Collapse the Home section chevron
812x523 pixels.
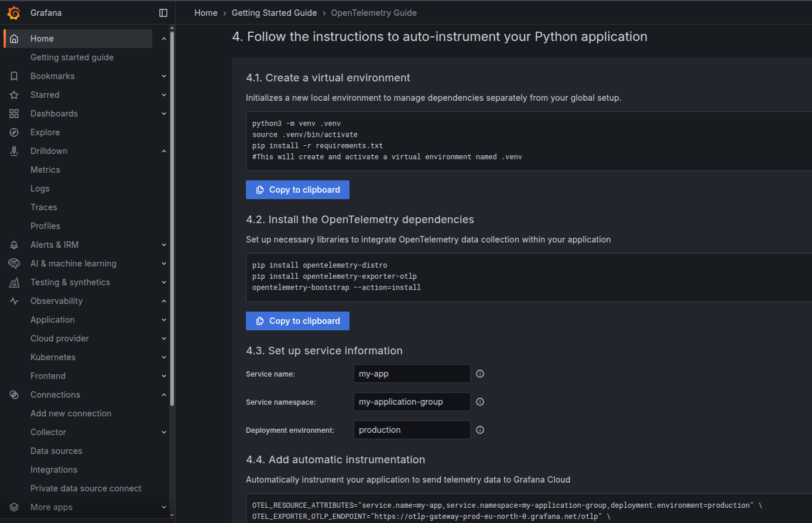(x=164, y=39)
